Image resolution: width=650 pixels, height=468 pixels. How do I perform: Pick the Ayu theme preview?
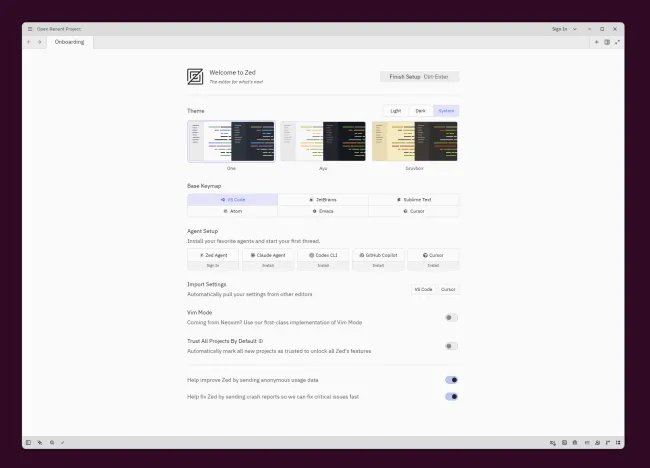(x=323, y=141)
